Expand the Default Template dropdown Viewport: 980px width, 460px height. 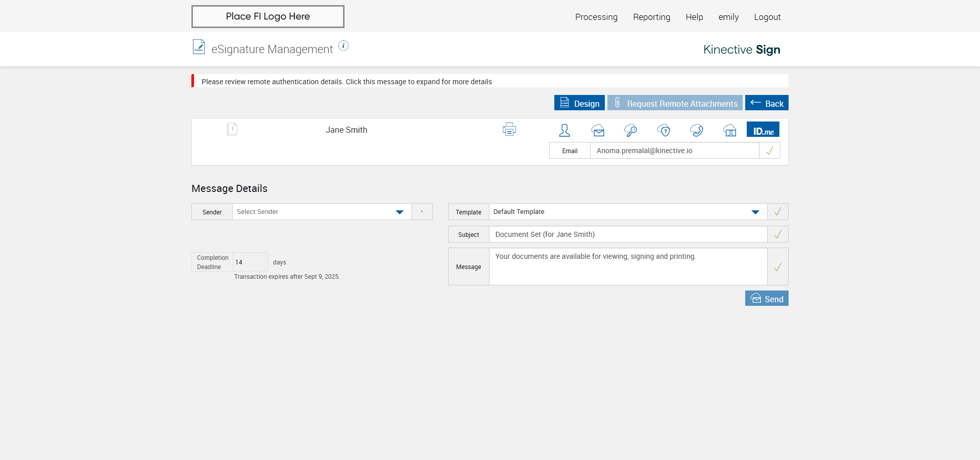tap(628, 212)
